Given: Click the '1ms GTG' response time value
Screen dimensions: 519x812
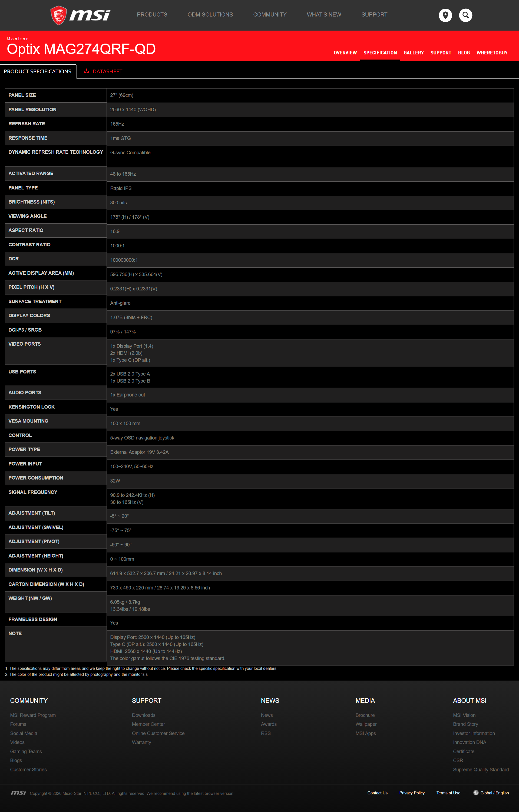Looking at the screenshot, I should 120,138.
